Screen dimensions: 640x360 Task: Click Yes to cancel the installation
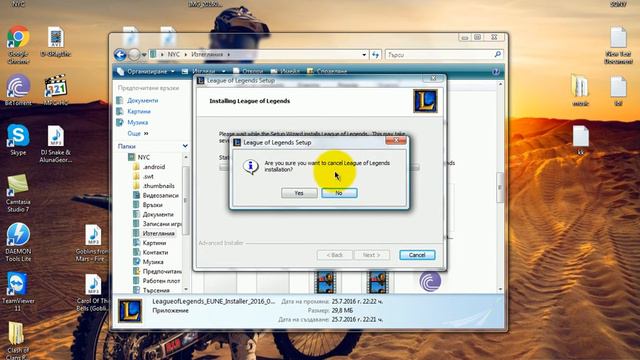coord(299,193)
